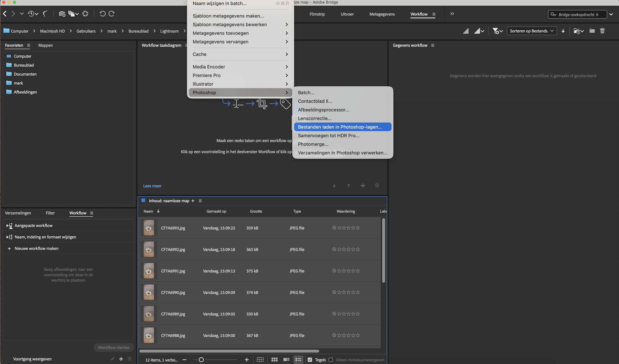Switch to the Metagegevens tab
Image resolution: width=619 pixels, height=364 pixels.
coord(382,14)
